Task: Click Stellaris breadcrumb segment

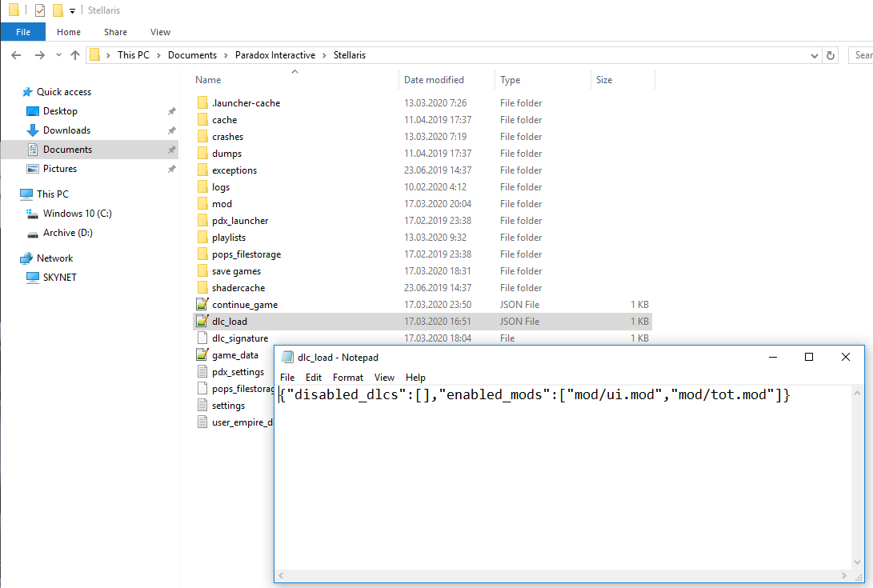Action: (x=350, y=55)
